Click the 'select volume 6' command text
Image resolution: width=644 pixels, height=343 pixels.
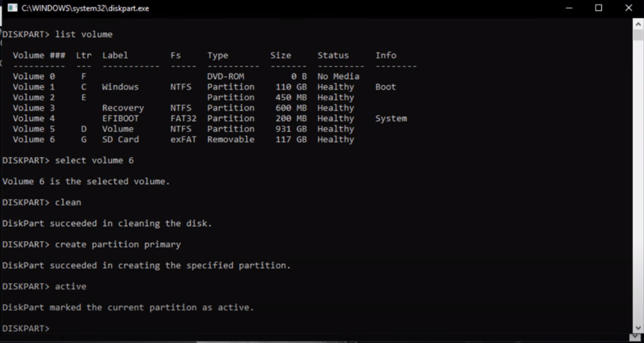(x=94, y=160)
